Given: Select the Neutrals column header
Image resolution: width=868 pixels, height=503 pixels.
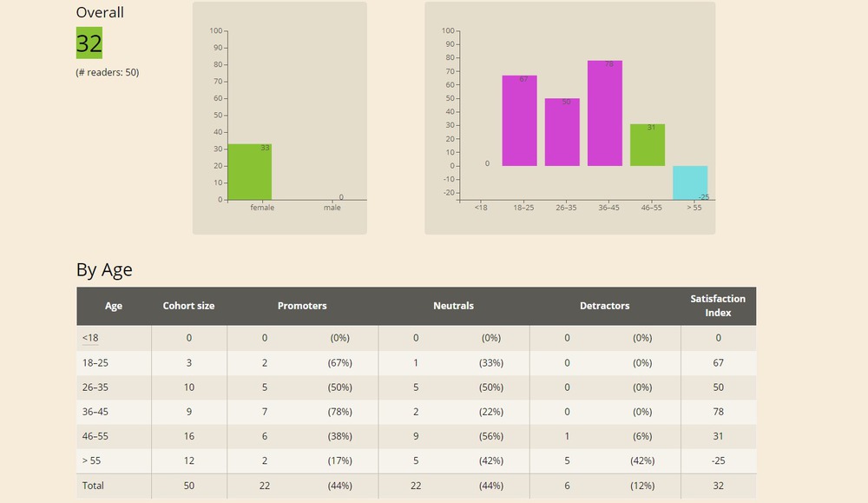Looking at the screenshot, I should [x=453, y=306].
